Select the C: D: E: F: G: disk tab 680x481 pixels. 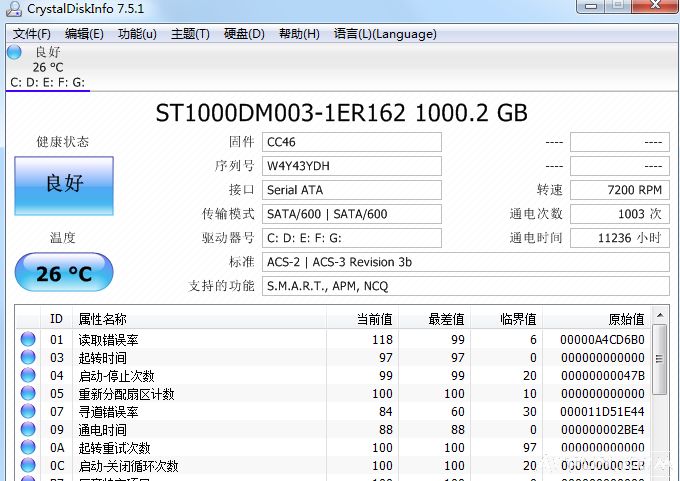pos(47,82)
